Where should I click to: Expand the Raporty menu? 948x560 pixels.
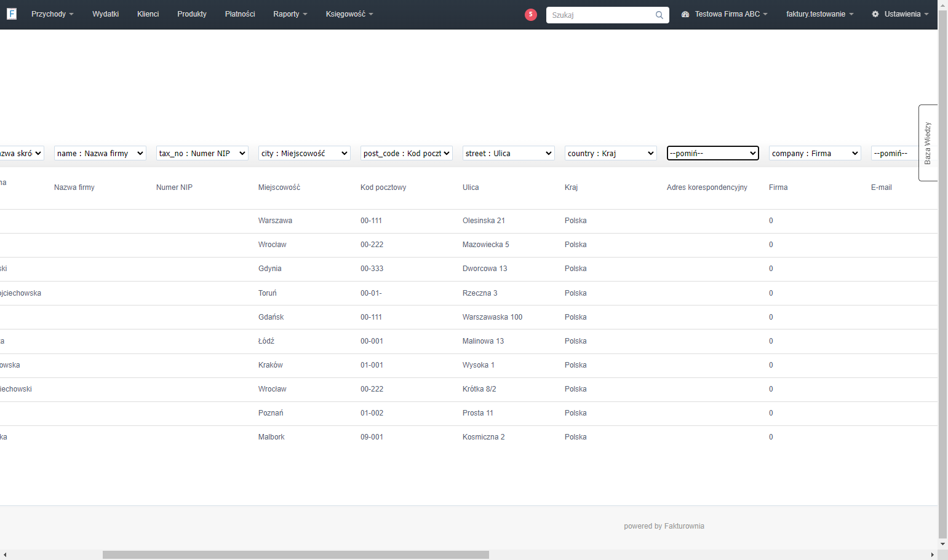tap(290, 14)
